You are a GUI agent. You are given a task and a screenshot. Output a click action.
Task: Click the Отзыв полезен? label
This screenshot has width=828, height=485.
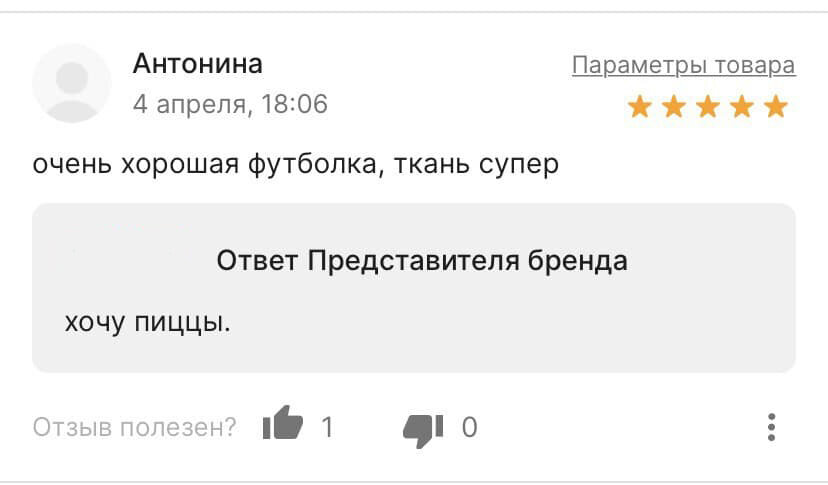click(x=134, y=427)
